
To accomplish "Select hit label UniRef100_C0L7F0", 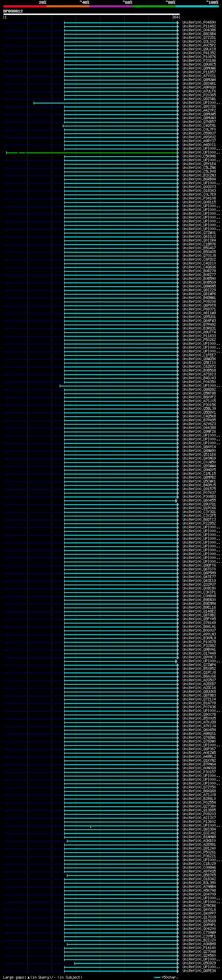I will (x=199, y=129).
